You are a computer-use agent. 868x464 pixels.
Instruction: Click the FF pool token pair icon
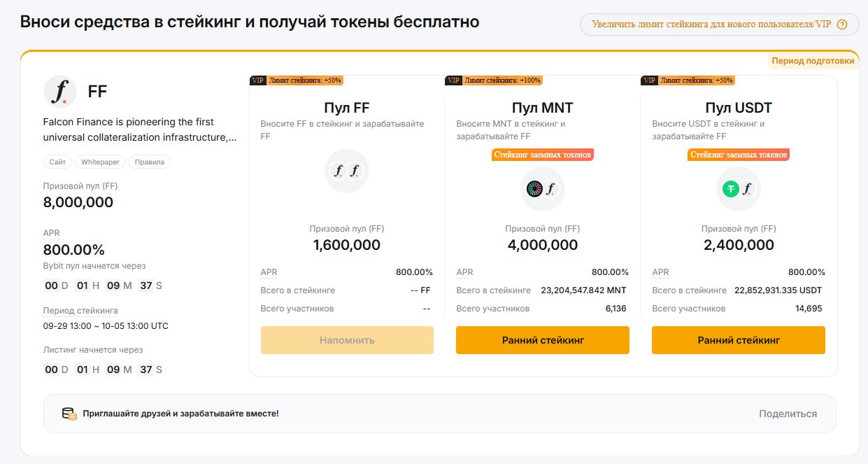[347, 171]
